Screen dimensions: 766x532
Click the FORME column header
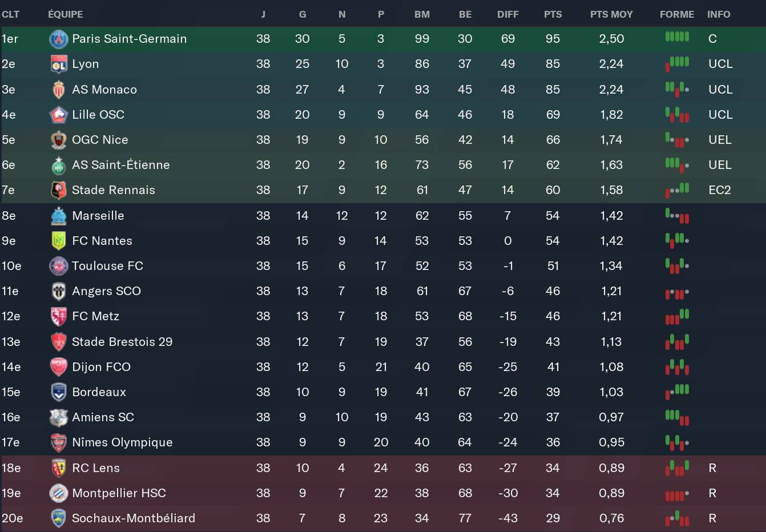pos(677,14)
